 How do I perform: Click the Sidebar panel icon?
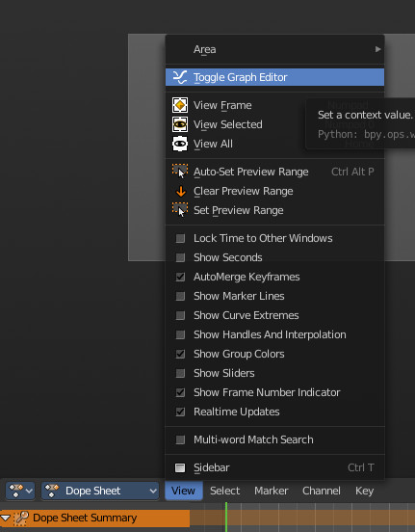click(x=180, y=467)
